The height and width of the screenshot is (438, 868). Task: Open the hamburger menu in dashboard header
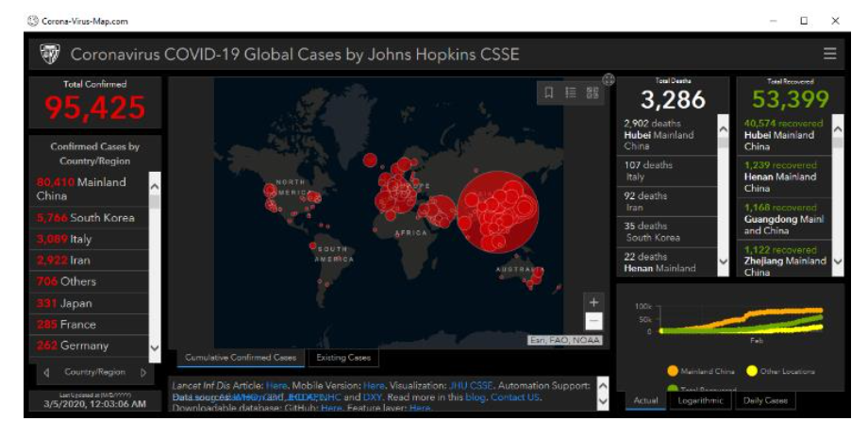pos(829,54)
